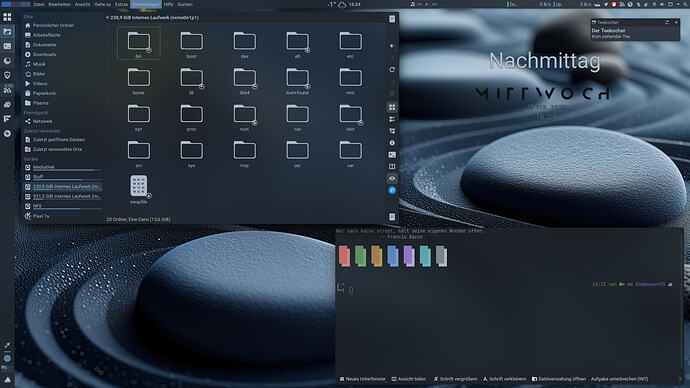
Task: Open the 'lost+found' folder
Action: 297,81
